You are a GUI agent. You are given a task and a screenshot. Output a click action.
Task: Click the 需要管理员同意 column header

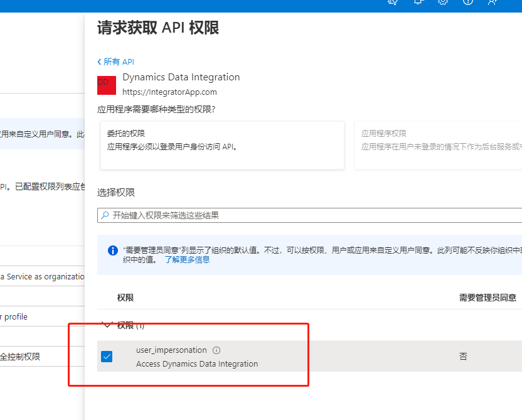pyautogui.click(x=487, y=298)
